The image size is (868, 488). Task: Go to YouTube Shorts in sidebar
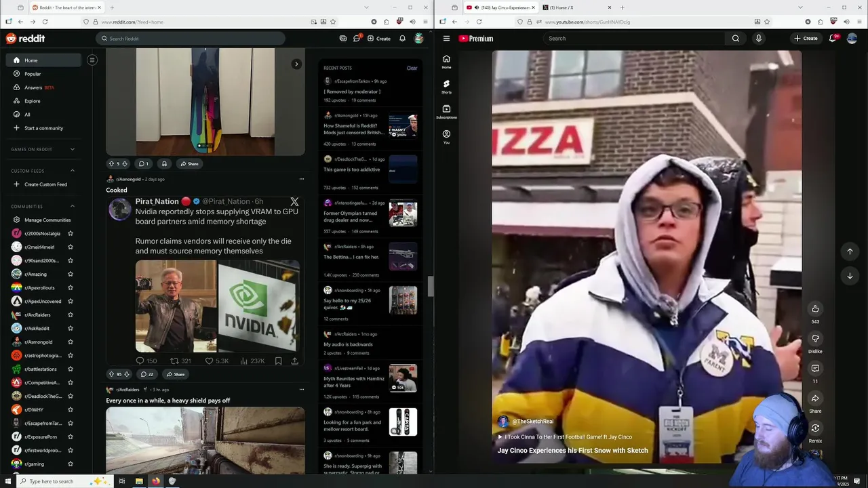(x=446, y=87)
